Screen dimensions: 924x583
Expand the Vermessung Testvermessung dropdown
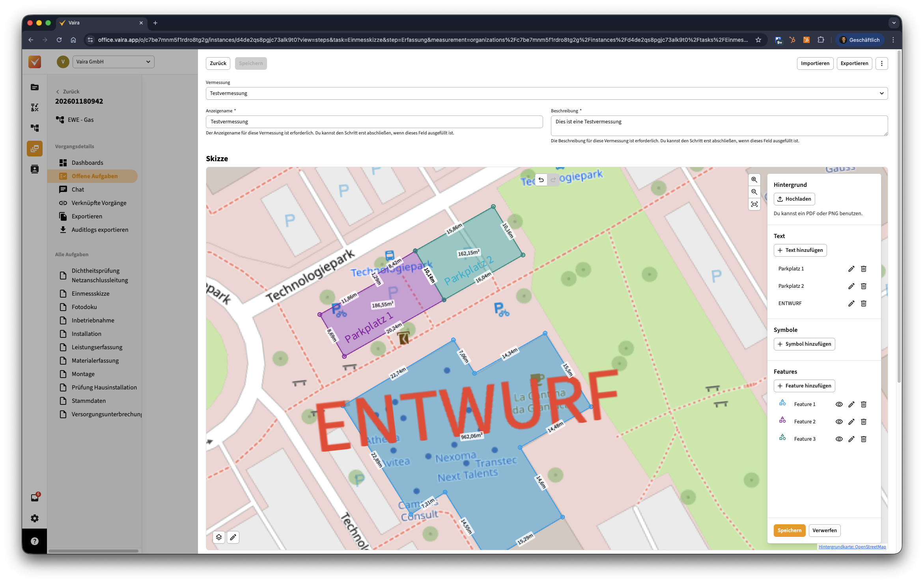coord(546,93)
